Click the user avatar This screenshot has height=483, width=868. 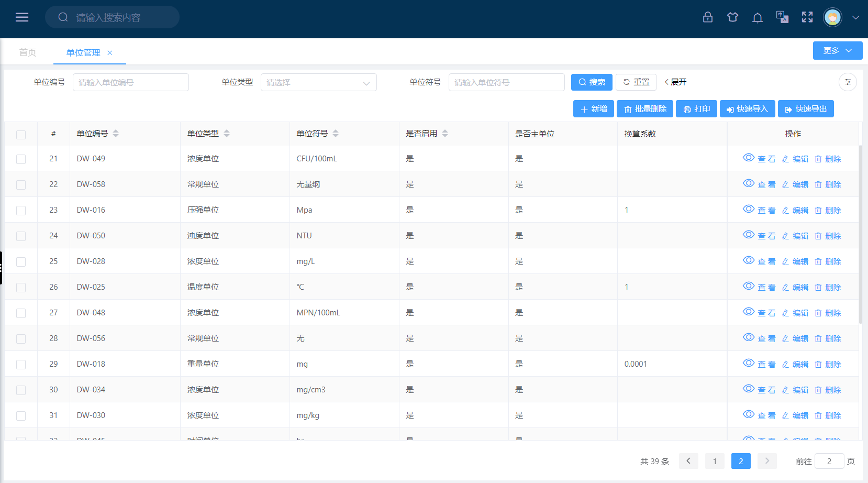(832, 17)
